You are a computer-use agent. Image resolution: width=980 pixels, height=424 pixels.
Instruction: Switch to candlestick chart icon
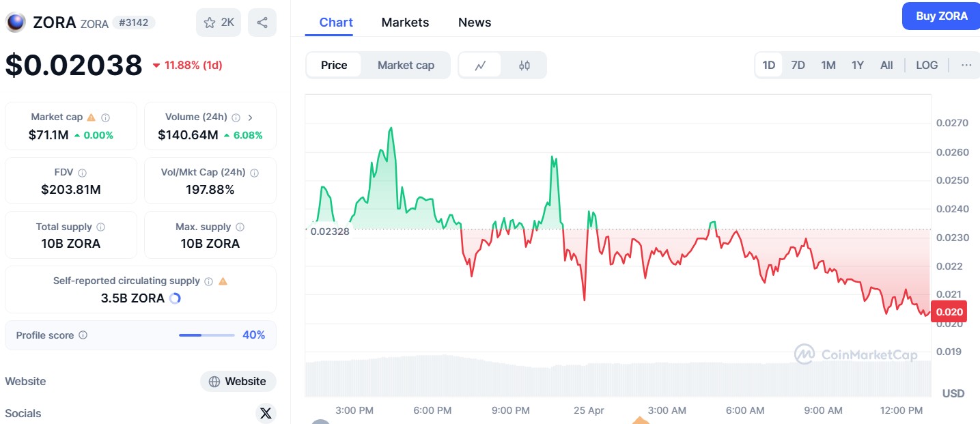pyautogui.click(x=524, y=66)
